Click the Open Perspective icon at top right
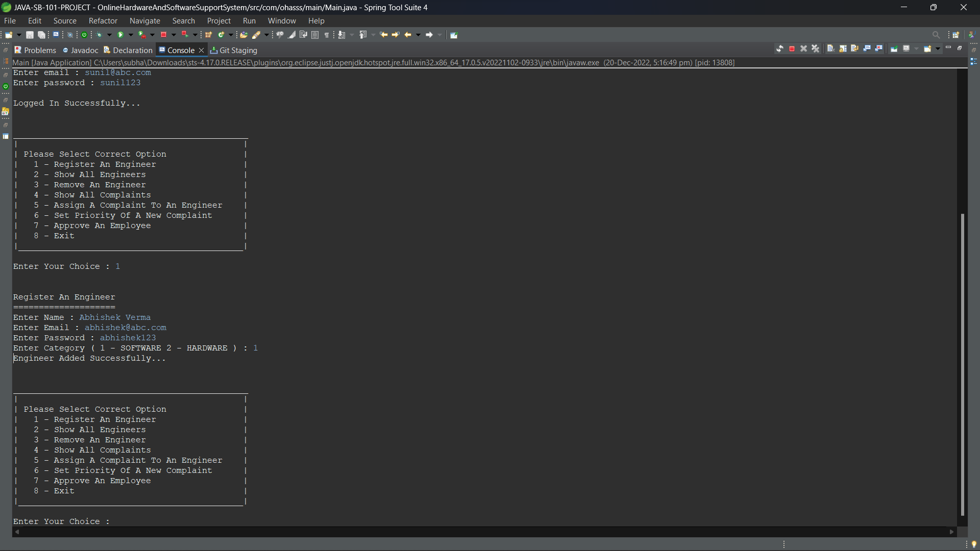This screenshot has height=551, width=980. click(x=956, y=35)
